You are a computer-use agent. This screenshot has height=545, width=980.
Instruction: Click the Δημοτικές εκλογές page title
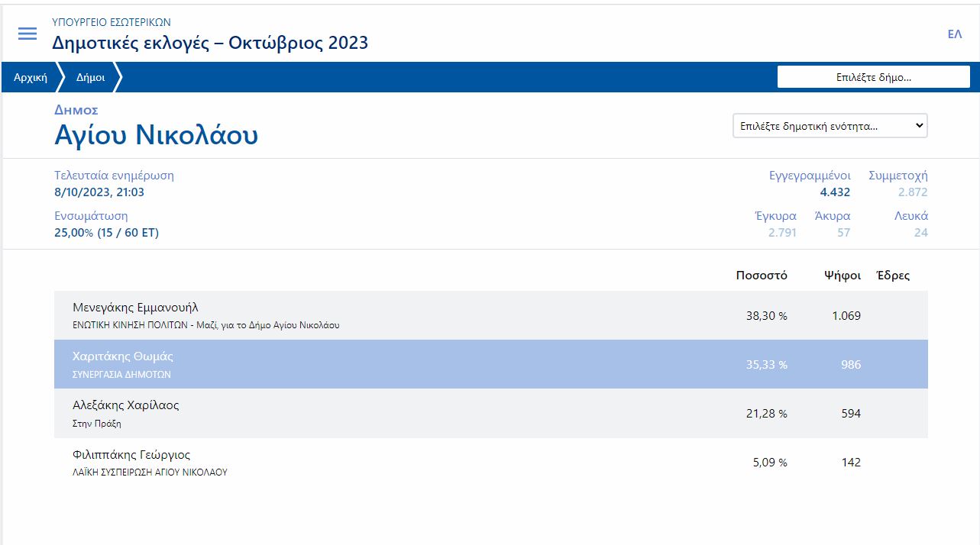pos(210,43)
